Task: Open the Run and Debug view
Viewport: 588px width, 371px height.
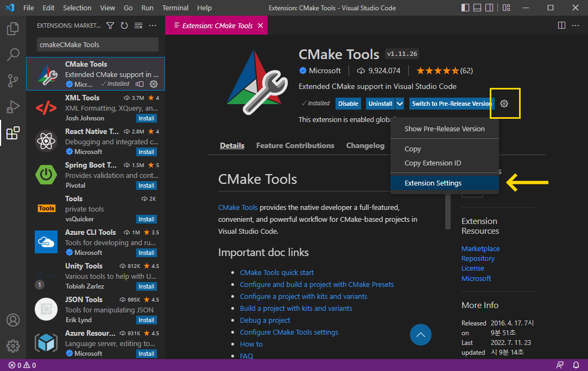Action: tap(12, 107)
